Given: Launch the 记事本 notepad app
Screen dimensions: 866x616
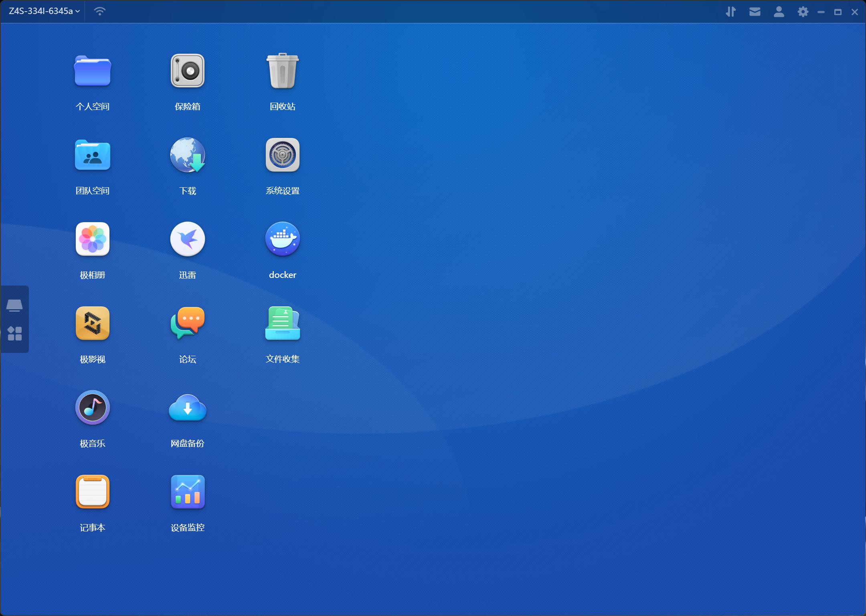Looking at the screenshot, I should 92,492.
